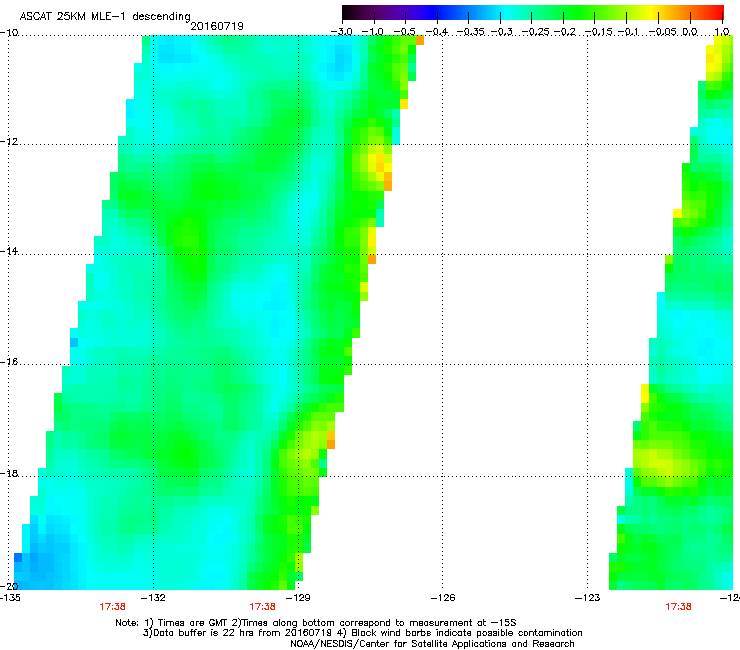Click the Times are GMT note line
Image resolution: width=740 pixels, height=650 pixels.
coord(316,623)
